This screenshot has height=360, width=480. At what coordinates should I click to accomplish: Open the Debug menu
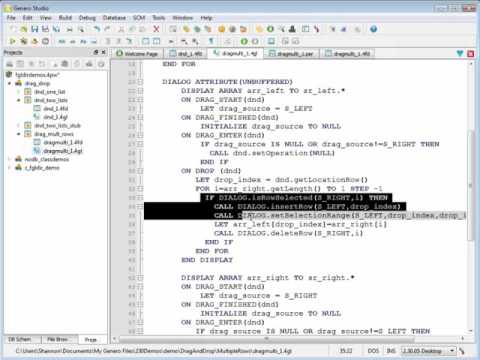(87, 18)
